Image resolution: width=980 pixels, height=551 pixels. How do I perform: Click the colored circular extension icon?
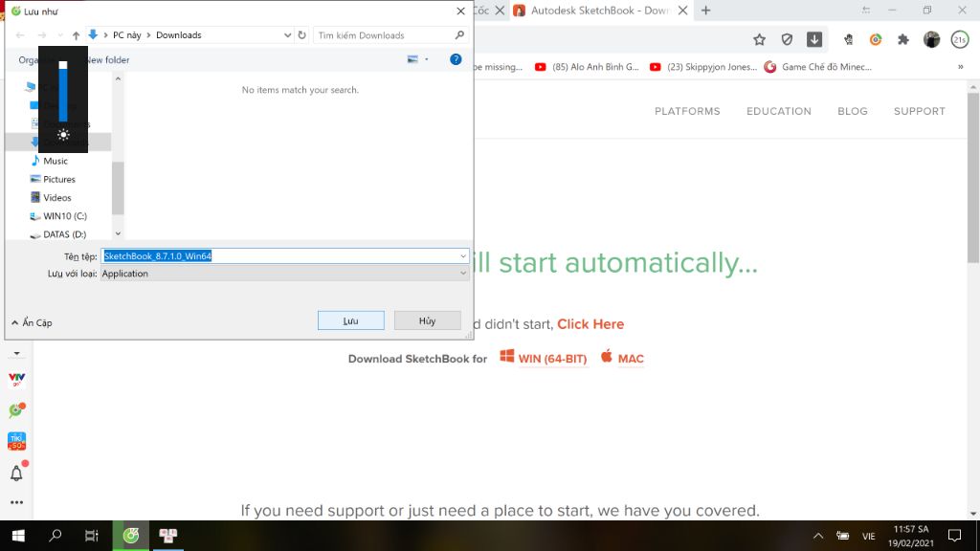click(876, 40)
